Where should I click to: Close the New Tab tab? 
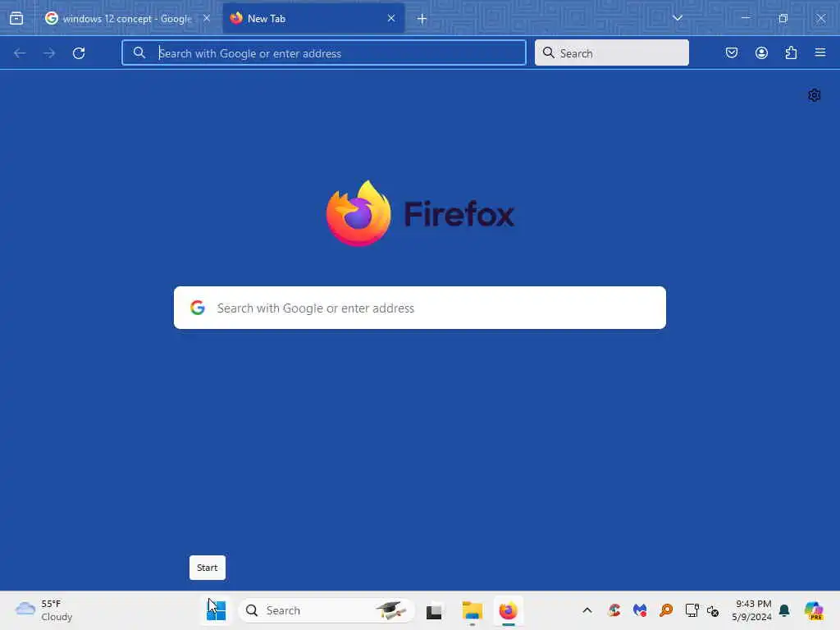[x=391, y=18]
